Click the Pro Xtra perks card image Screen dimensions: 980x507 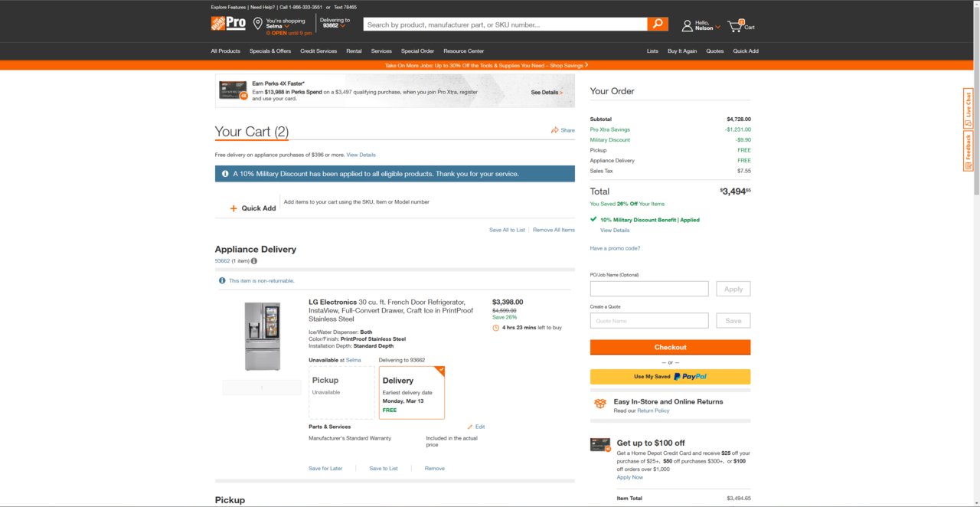[234, 90]
